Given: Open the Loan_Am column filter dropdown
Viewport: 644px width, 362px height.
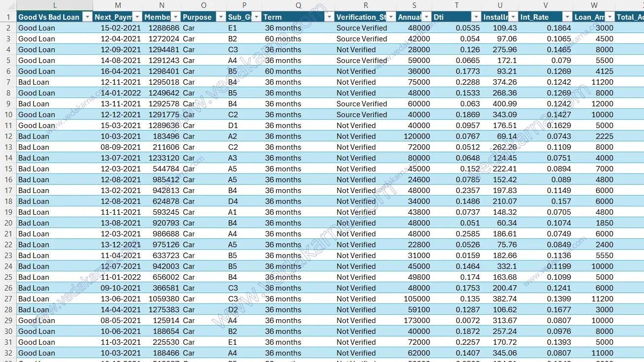Looking at the screenshot, I should [610, 17].
